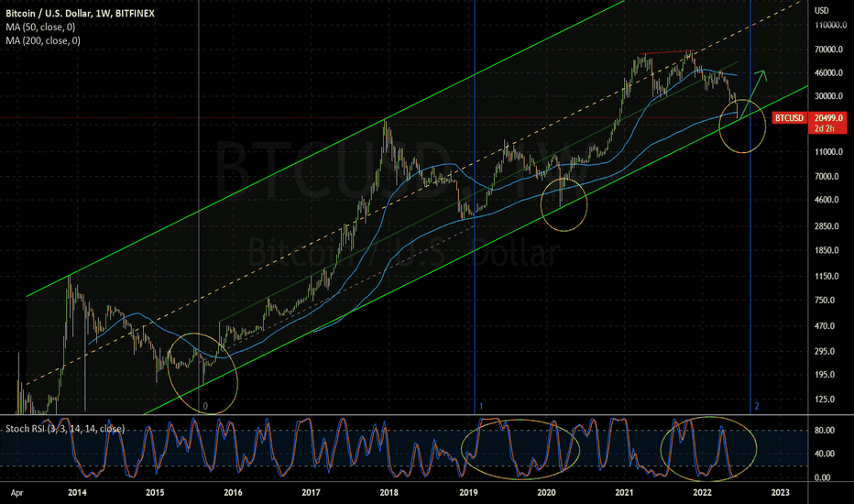Select the MA (200, close, 0) indicator legend

(x=42, y=40)
